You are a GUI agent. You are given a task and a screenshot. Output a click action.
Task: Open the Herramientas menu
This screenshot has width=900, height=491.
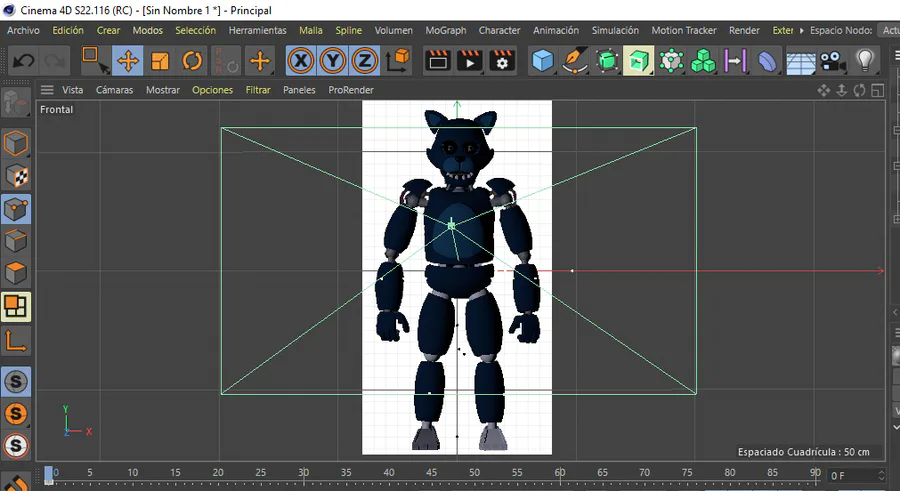pos(258,30)
